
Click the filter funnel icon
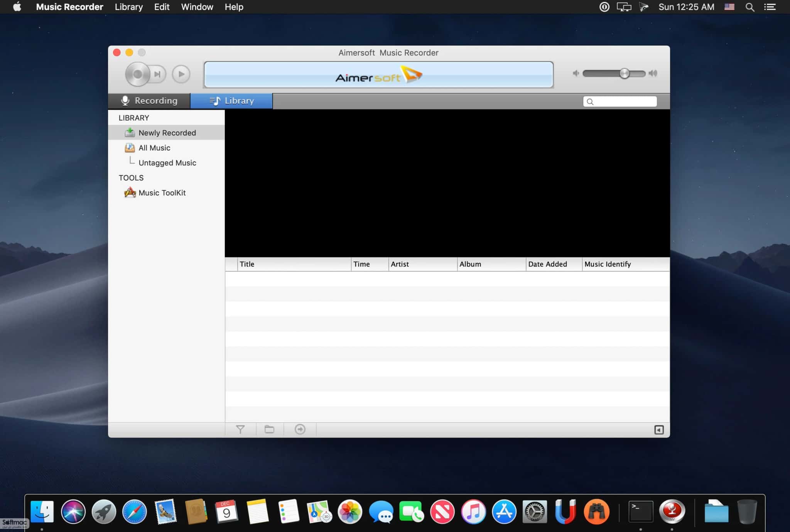(x=240, y=429)
